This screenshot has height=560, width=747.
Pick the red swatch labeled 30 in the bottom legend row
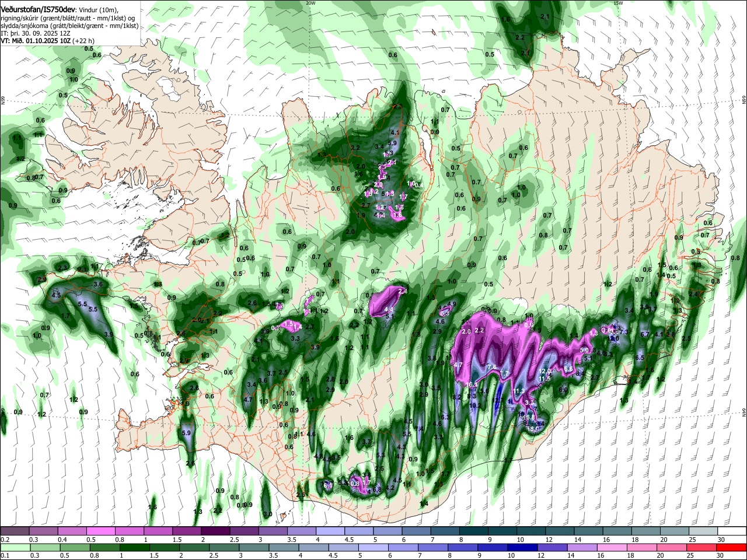click(x=732, y=547)
